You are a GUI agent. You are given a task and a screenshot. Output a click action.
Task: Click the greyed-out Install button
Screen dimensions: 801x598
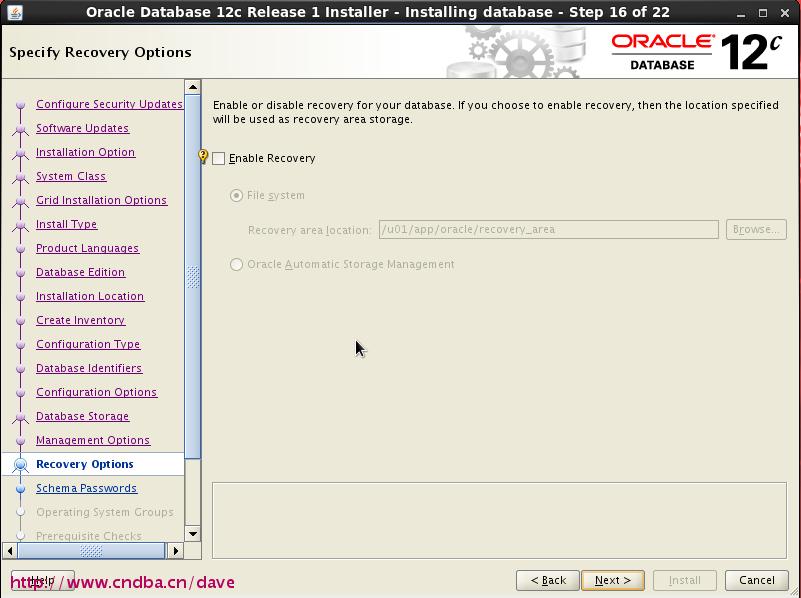click(x=685, y=580)
